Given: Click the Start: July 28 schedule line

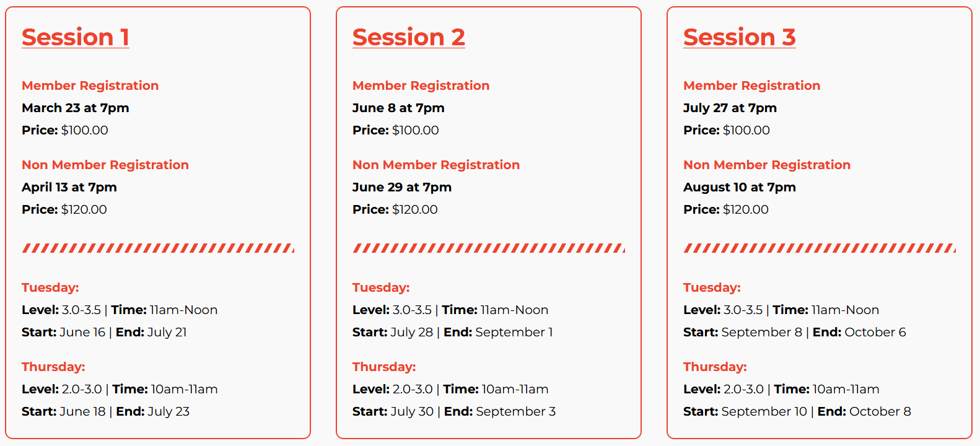Looking at the screenshot, I should coord(452,332).
